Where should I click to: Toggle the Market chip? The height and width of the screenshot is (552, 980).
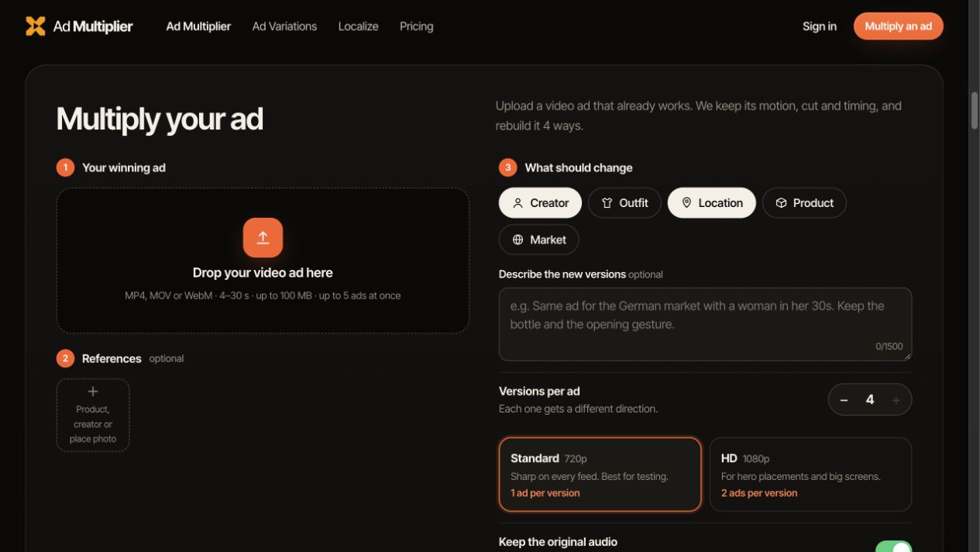click(x=538, y=240)
